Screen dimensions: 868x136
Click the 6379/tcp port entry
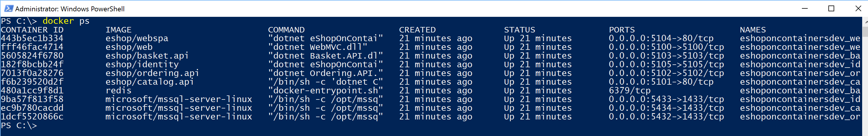tap(629, 91)
